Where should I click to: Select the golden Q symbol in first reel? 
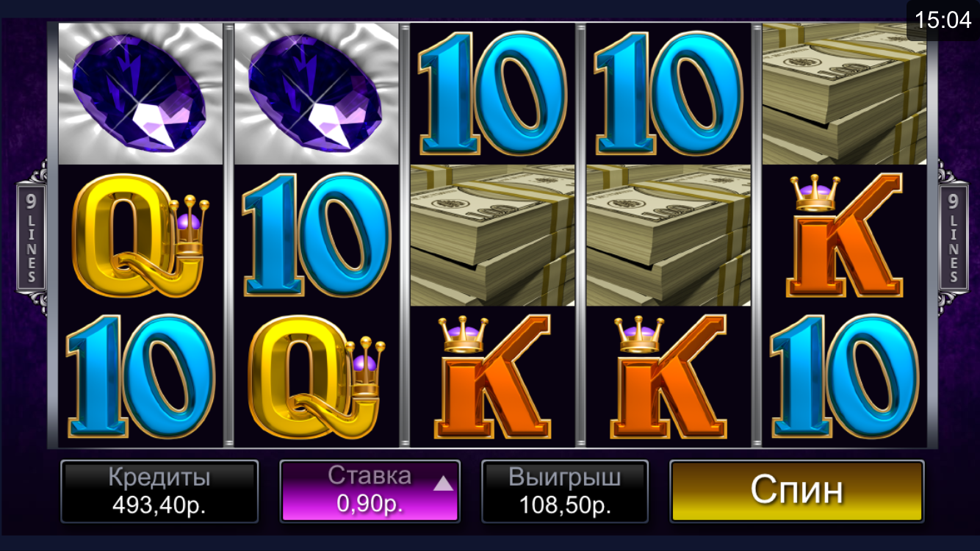(x=140, y=235)
